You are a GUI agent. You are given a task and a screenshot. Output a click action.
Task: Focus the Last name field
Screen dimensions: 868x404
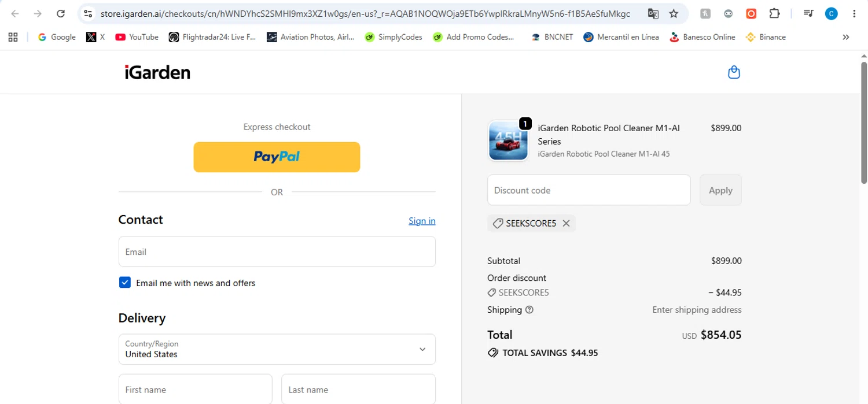359,389
